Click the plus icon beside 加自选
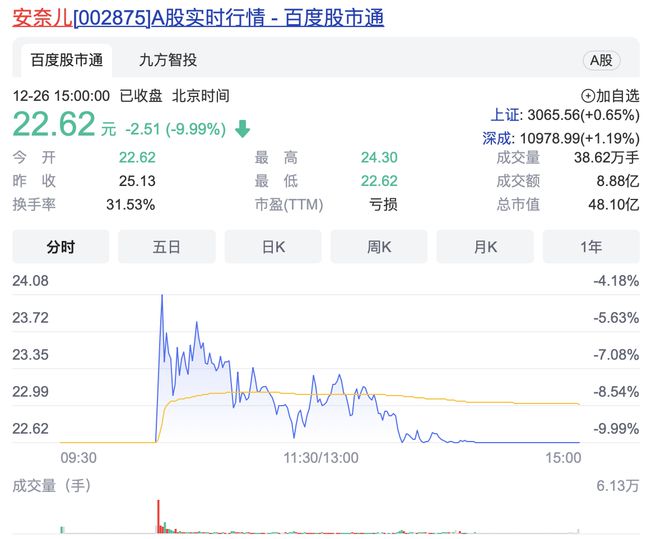Screen dimensions: 660x539 point(588,96)
